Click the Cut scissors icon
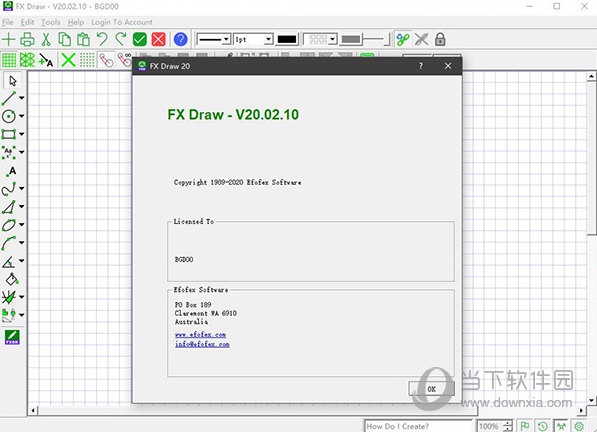597x432 pixels. coord(46,39)
